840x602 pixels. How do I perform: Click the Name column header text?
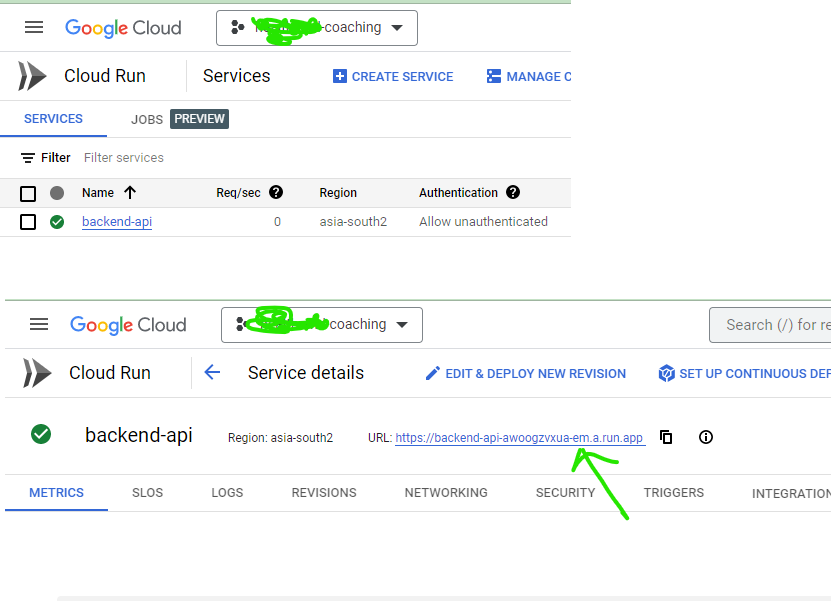click(98, 193)
